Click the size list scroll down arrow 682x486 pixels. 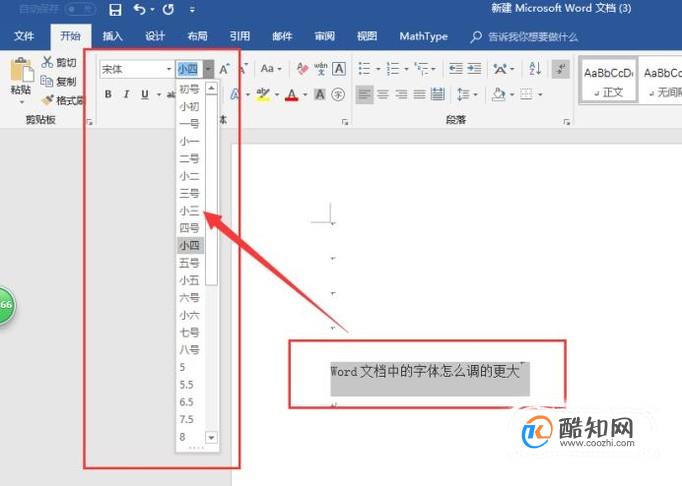click(x=211, y=437)
